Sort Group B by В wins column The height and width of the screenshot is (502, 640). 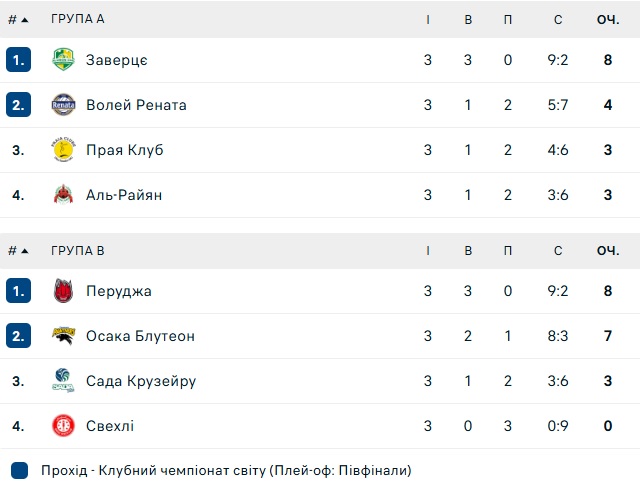468,250
